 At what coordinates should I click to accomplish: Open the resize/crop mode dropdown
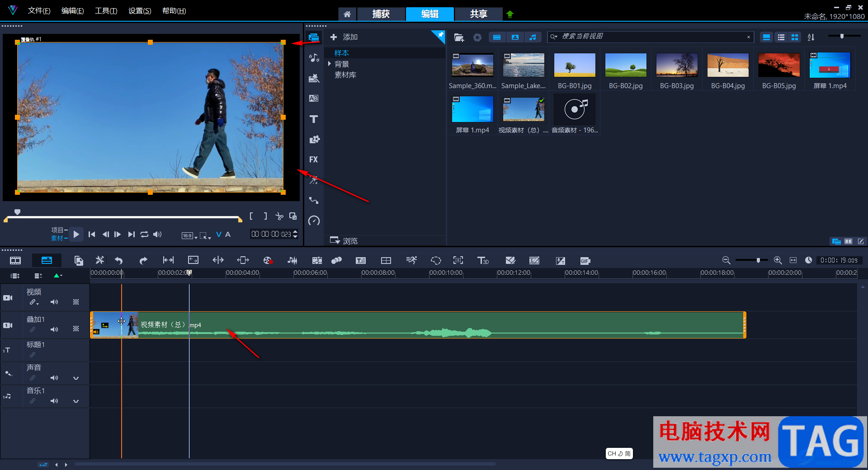tap(205, 235)
